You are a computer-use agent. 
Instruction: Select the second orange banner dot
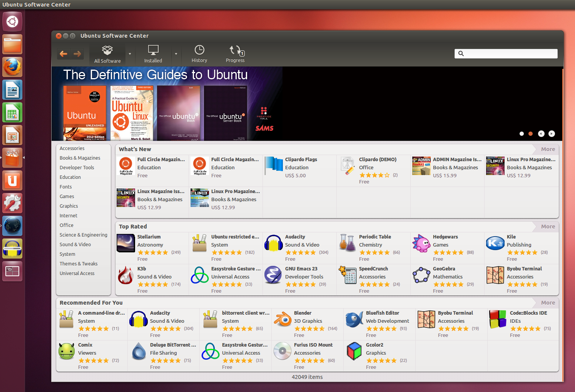tap(530, 134)
